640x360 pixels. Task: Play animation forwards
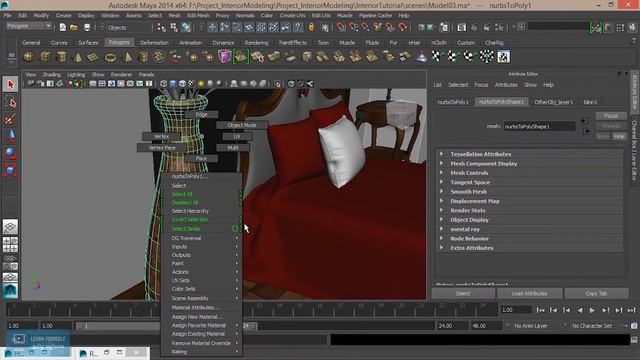point(593,310)
